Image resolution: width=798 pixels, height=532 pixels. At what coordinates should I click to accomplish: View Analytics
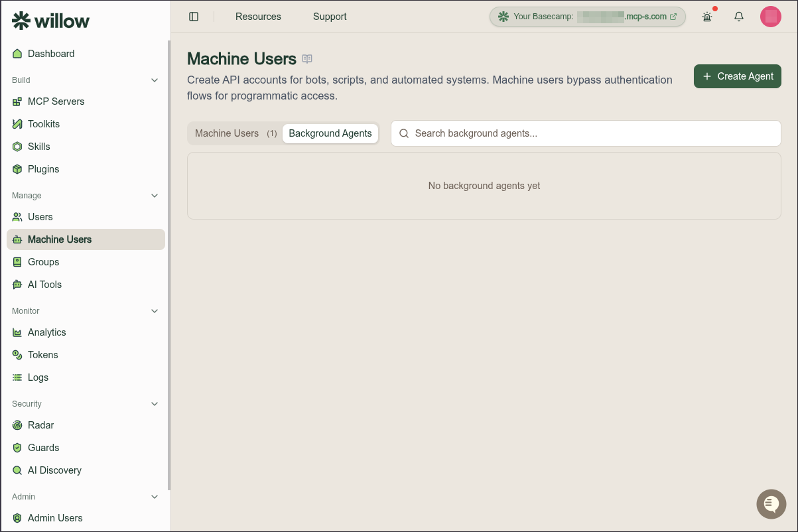(x=86, y=332)
